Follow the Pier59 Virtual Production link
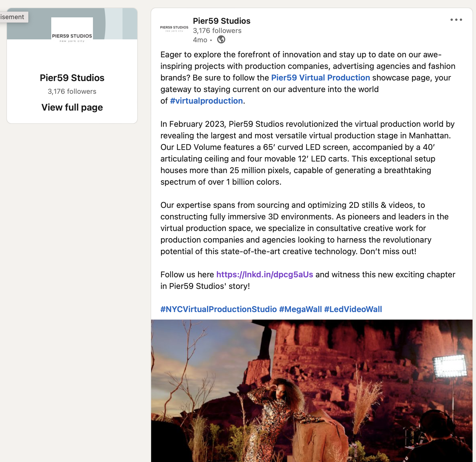The image size is (476, 462). (321, 78)
